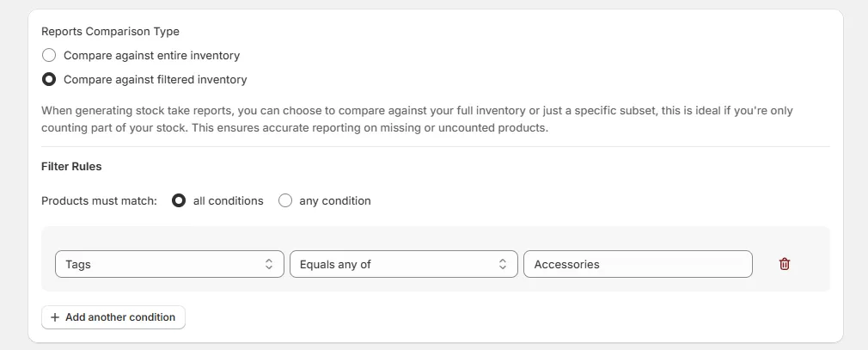868x350 pixels.
Task: Click the 'Compare against entire inventory' label text
Action: [151, 55]
